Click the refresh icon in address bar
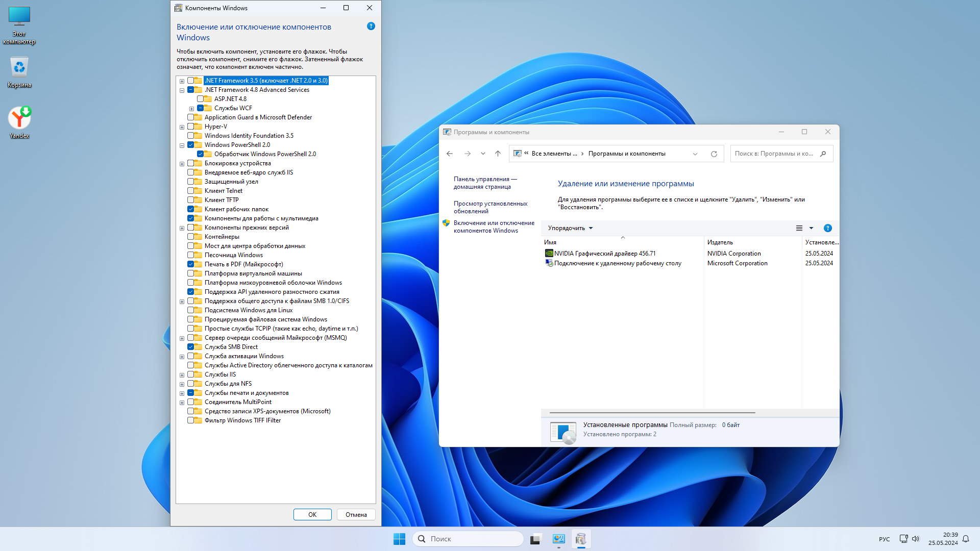The height and width of the screenshot is (551, 980). click(714, 154)
